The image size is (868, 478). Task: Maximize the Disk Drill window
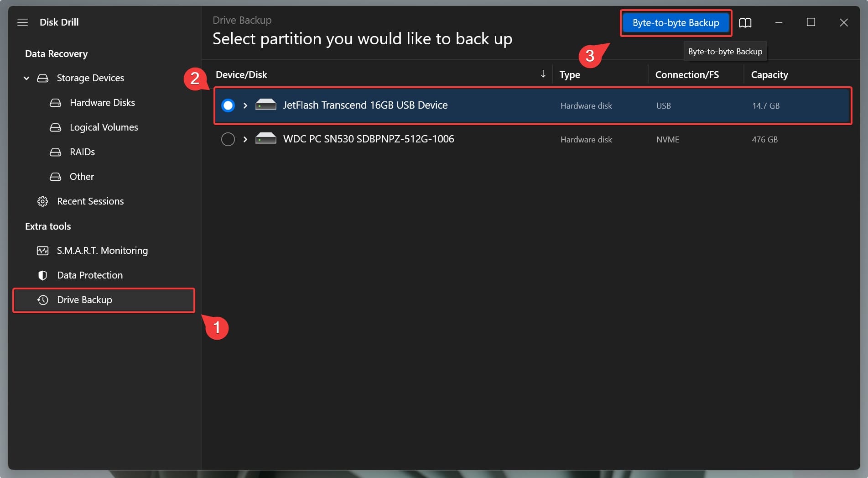pyautogui.click(x=811, y=22)
